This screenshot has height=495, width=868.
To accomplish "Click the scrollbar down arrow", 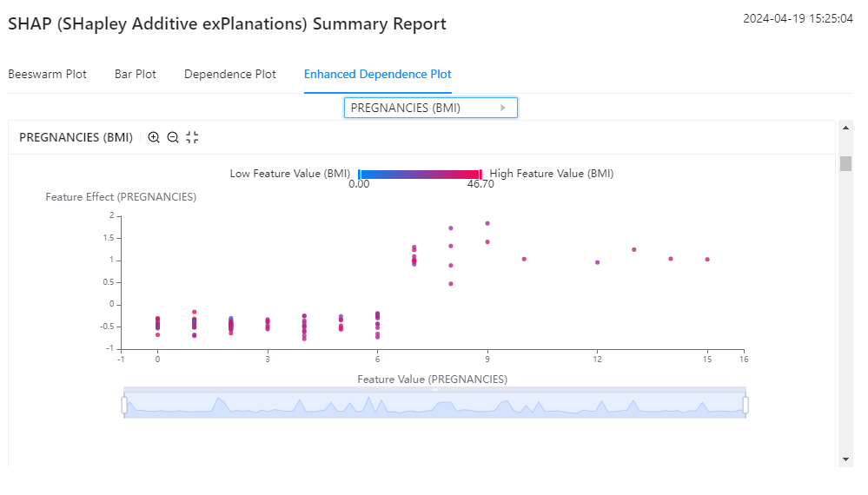I will [845, 459].
